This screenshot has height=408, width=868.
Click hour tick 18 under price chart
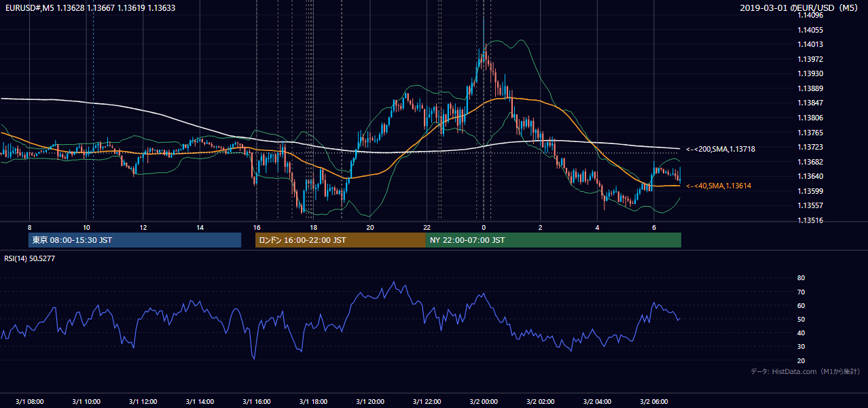[x=313, y=227]
